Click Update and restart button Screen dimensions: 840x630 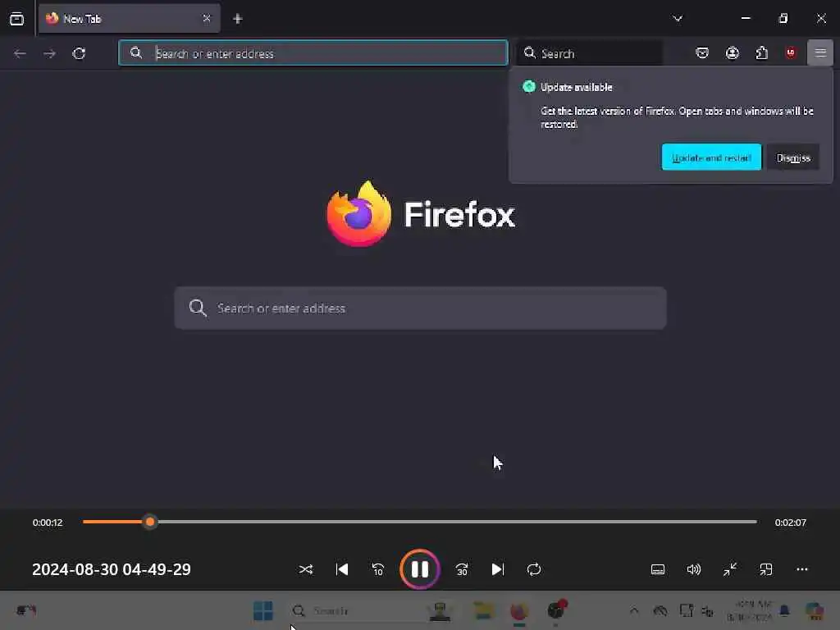click(711, 157)
